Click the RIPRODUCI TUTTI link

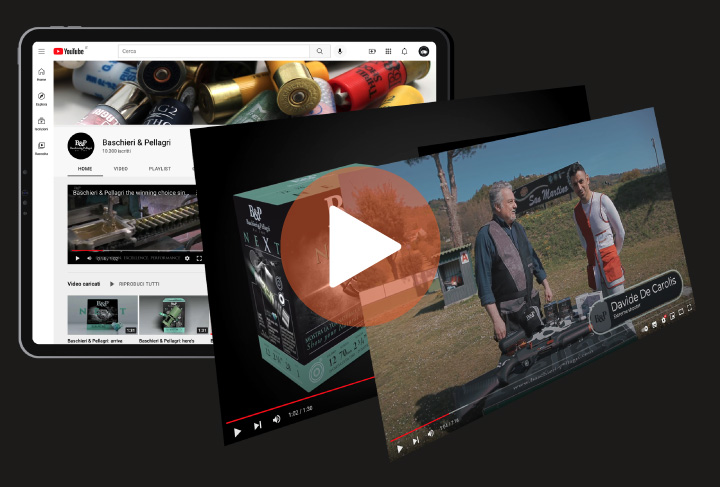(138, 283)
